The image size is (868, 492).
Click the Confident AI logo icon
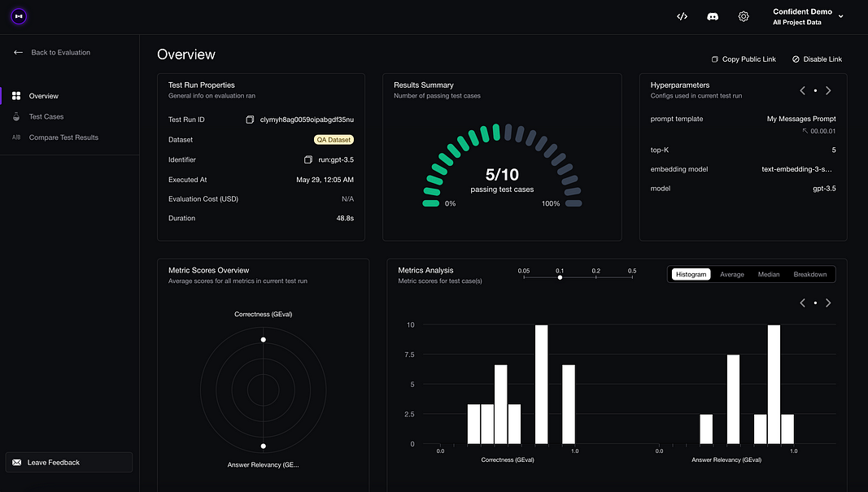click(19, 16)
